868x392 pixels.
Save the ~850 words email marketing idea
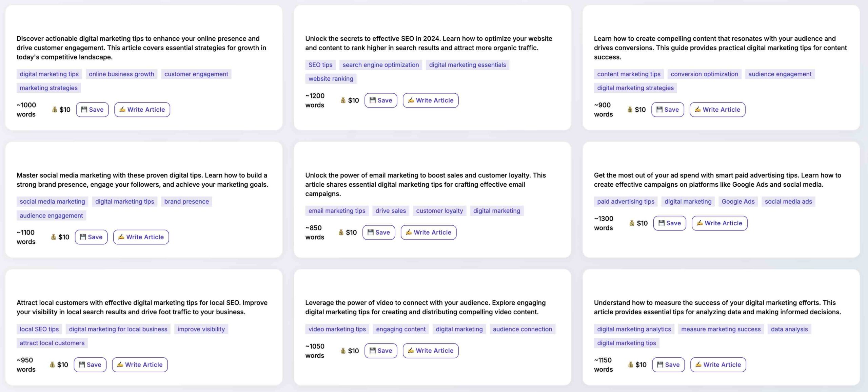(378, 232)
